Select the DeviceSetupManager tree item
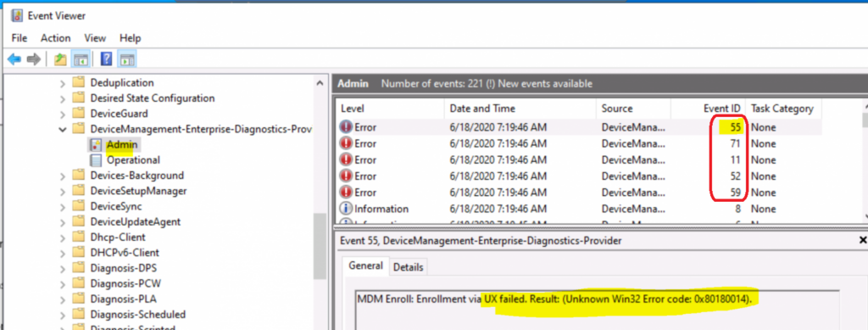Screen dimensions: 868x330 point(138,191)
